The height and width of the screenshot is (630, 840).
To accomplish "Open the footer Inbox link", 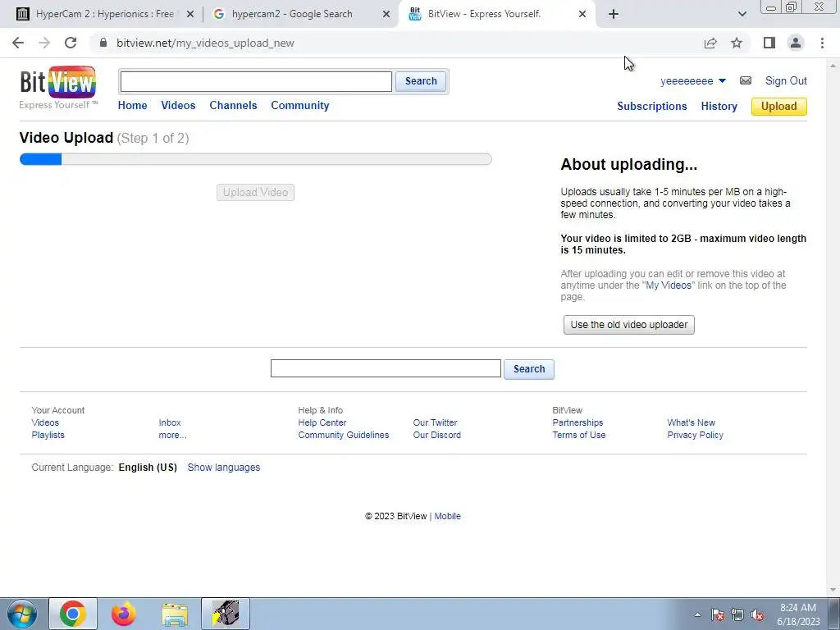I will coord(170,422).
